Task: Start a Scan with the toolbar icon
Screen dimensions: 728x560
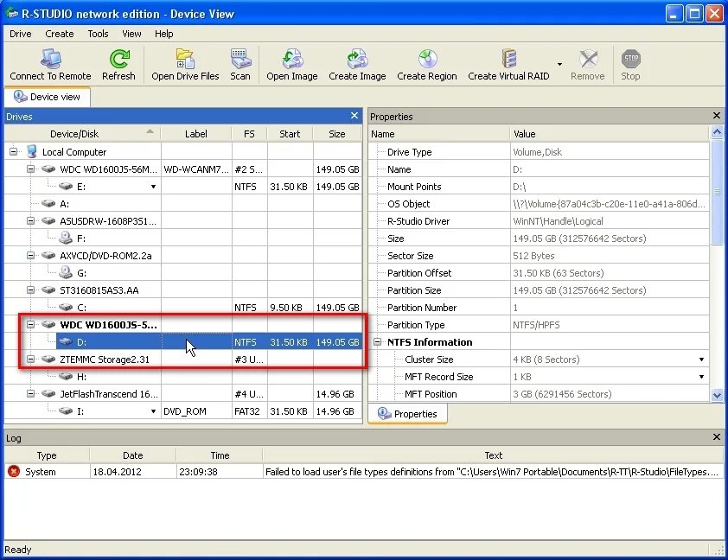Action: [x=240, y=59]
